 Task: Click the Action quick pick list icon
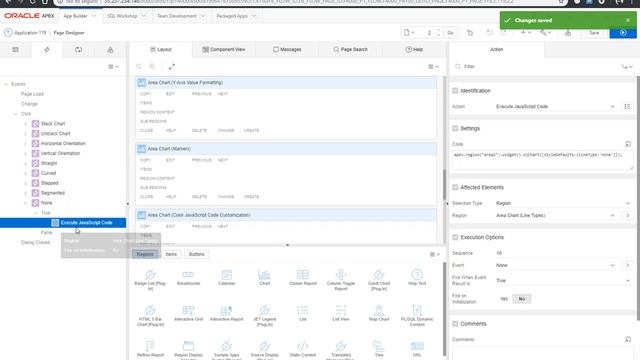click(627, 107)
